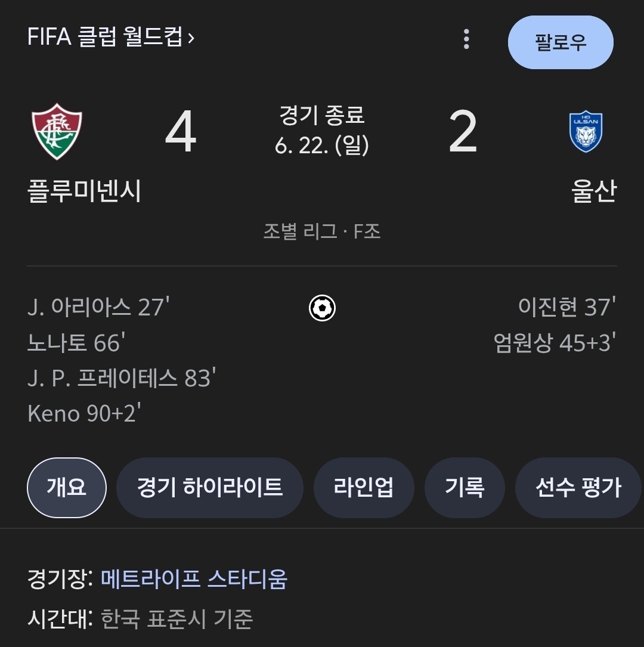Expand the chevron next to FIFA 클럽 월드컵
Image resolution: width=644 pixels, height=647 pixels.
pyautogui.click(x=191, y=38)
